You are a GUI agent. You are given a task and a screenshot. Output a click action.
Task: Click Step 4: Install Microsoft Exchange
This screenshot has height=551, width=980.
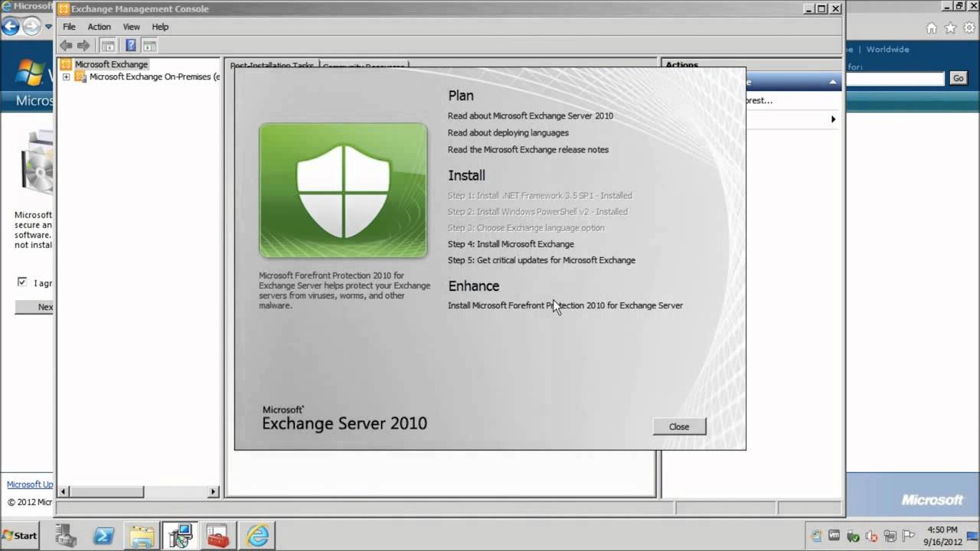tap(511, 244)
